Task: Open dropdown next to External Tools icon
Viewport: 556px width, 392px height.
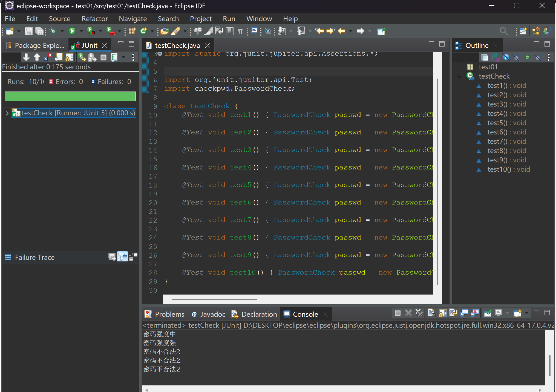Action: click(x=120, y=31)
